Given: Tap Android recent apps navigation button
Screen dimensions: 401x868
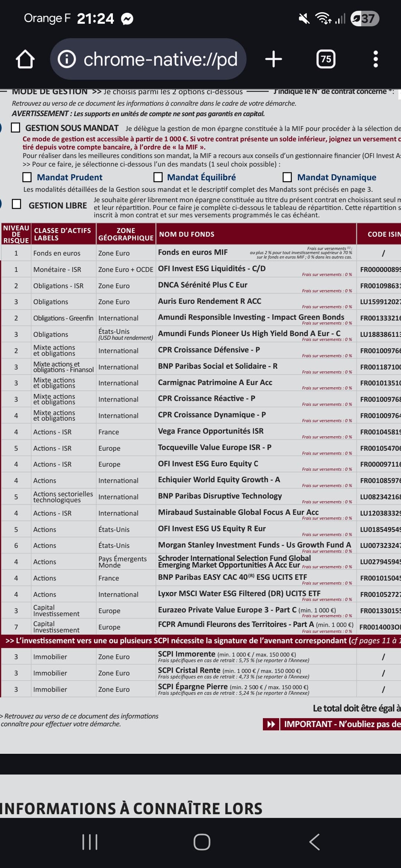Looking at the screenshot, I should coord(90,842).
